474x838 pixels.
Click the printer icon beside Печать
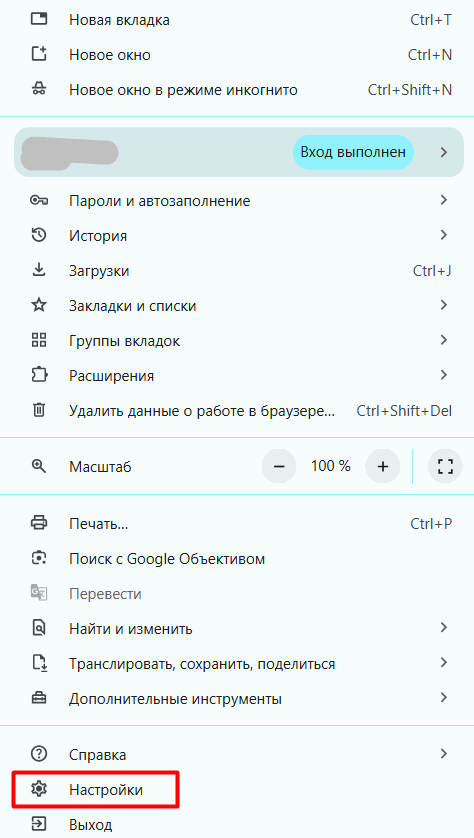coord(39,523)
